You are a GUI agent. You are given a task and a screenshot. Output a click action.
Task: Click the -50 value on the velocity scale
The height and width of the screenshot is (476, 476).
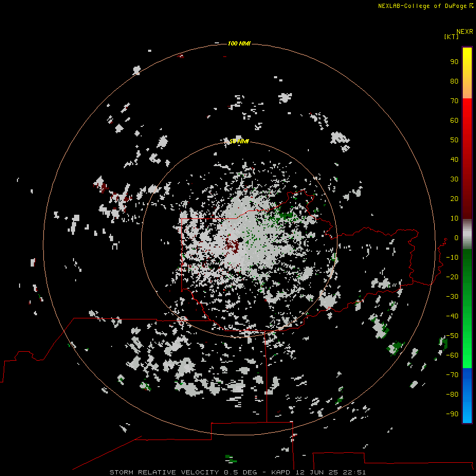[452, 336]
